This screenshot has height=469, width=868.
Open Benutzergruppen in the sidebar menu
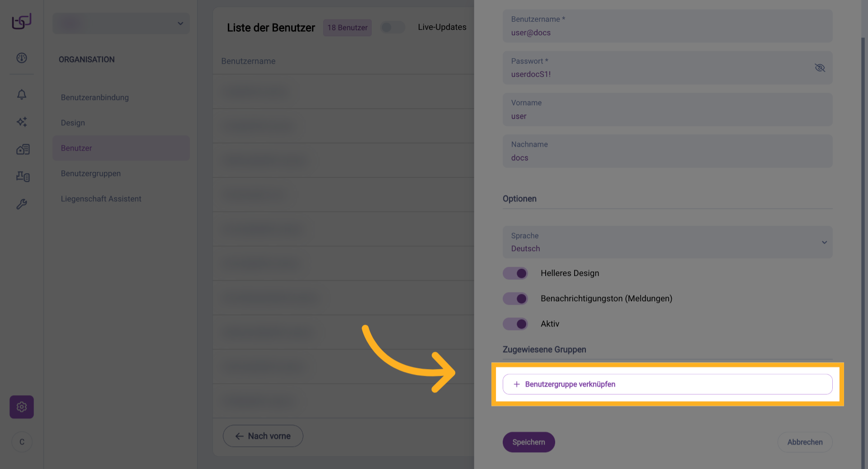[91, 174]
